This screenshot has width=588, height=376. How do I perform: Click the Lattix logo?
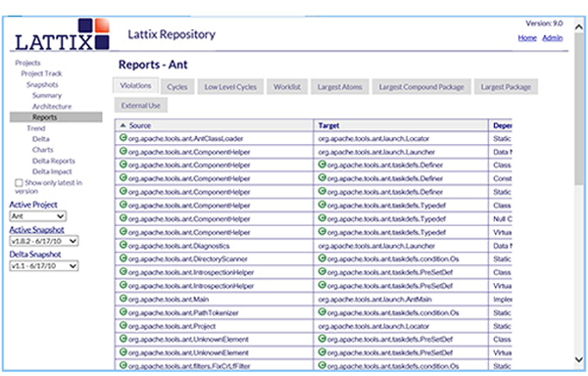point(63,34)
